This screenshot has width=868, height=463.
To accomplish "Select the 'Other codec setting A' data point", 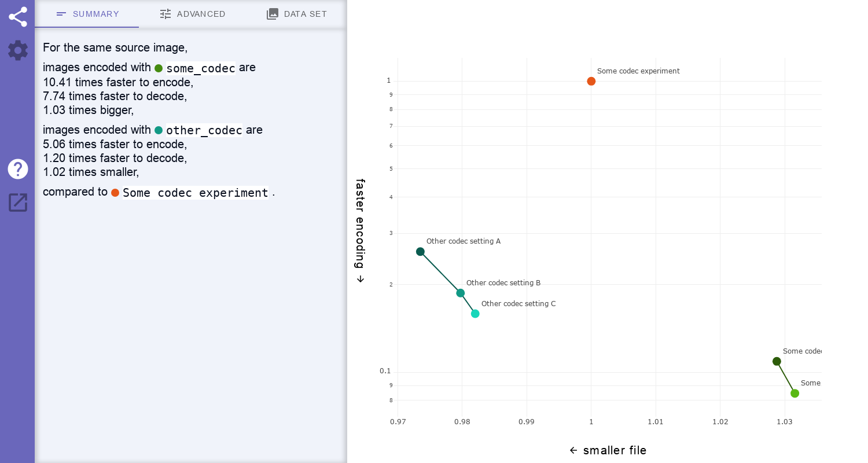I will [x=420, y=251].
